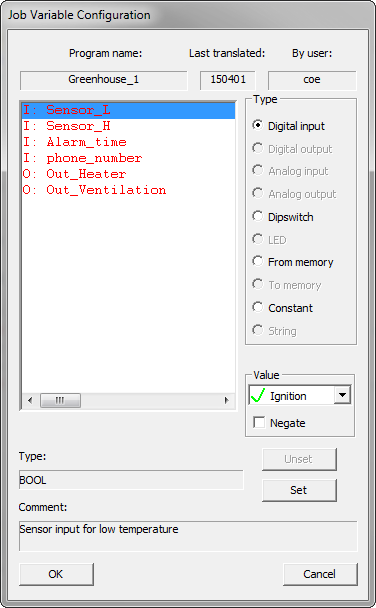Click the green checkmark icon beside Ignition
This screenshot has height=608, width=376.
258,396
